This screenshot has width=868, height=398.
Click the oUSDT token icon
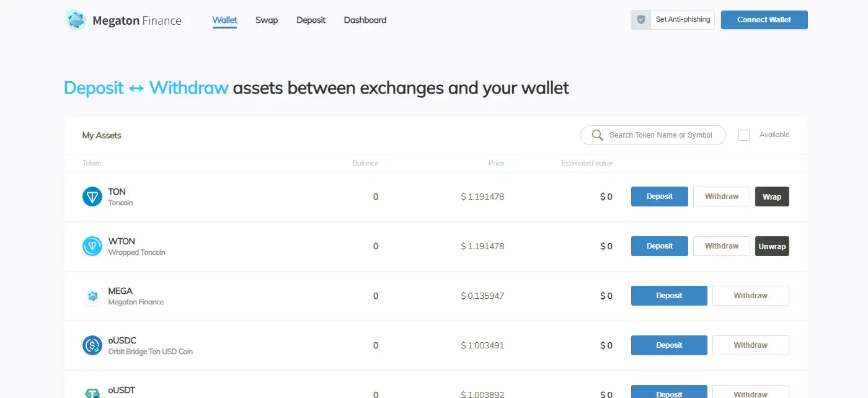92,392
